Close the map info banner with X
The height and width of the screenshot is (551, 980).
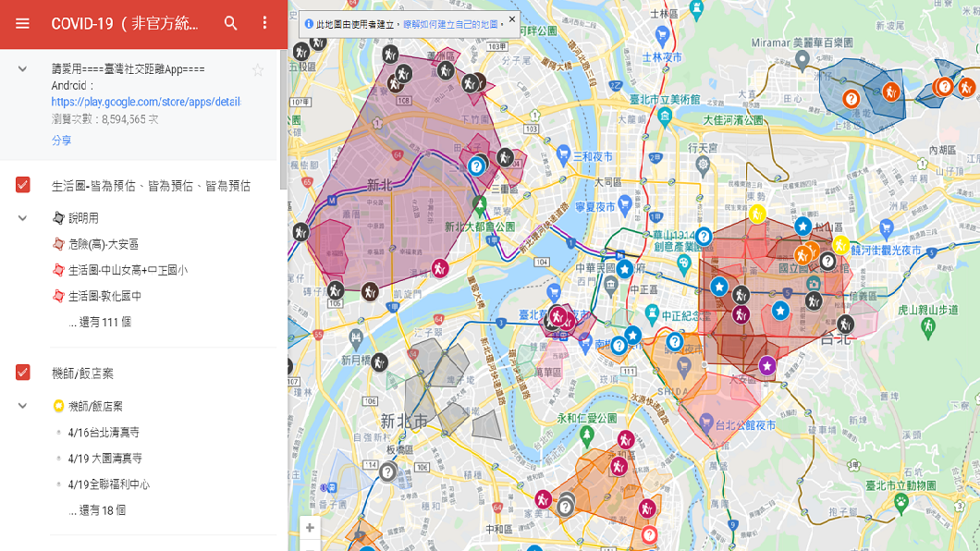tap(512, 19)
